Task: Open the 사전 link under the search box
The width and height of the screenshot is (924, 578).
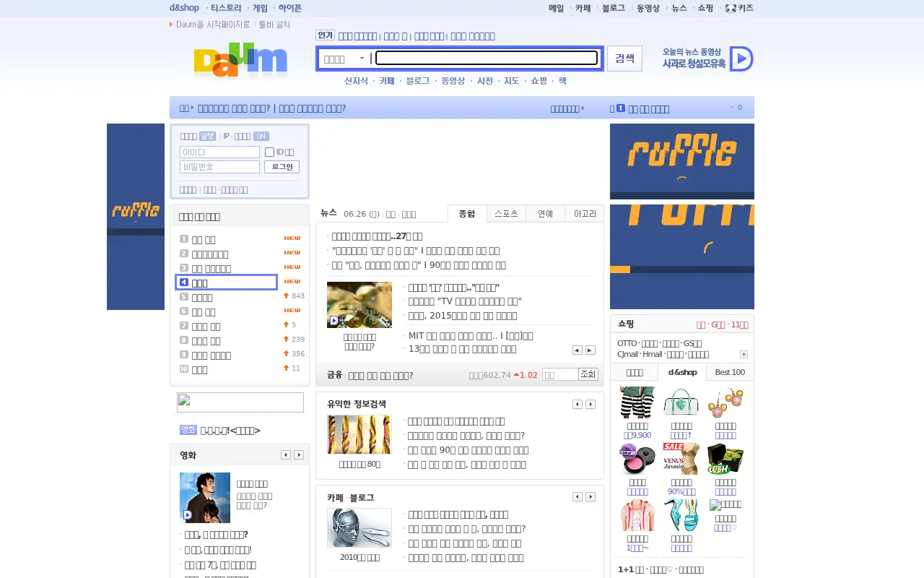Action: tap(485, 81)
